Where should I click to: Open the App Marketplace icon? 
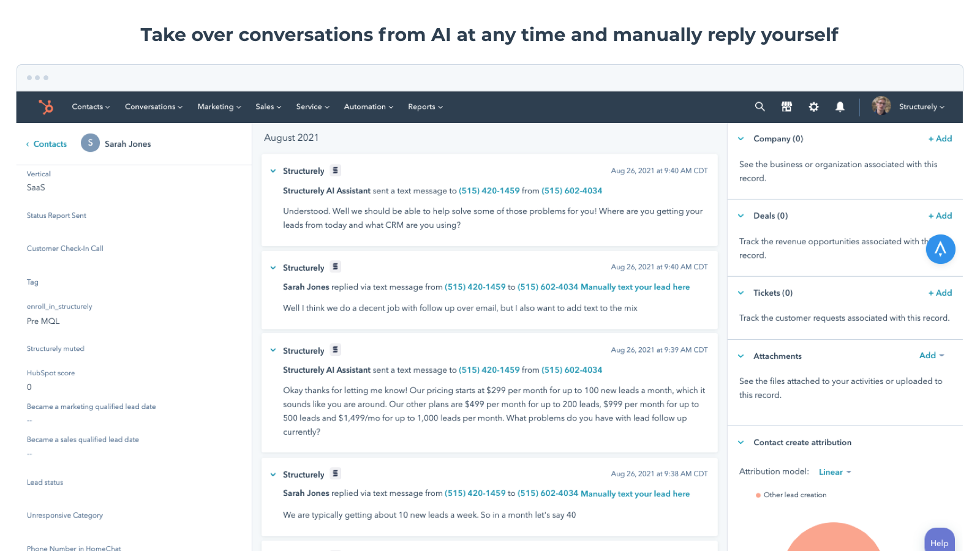coord(786,107)
